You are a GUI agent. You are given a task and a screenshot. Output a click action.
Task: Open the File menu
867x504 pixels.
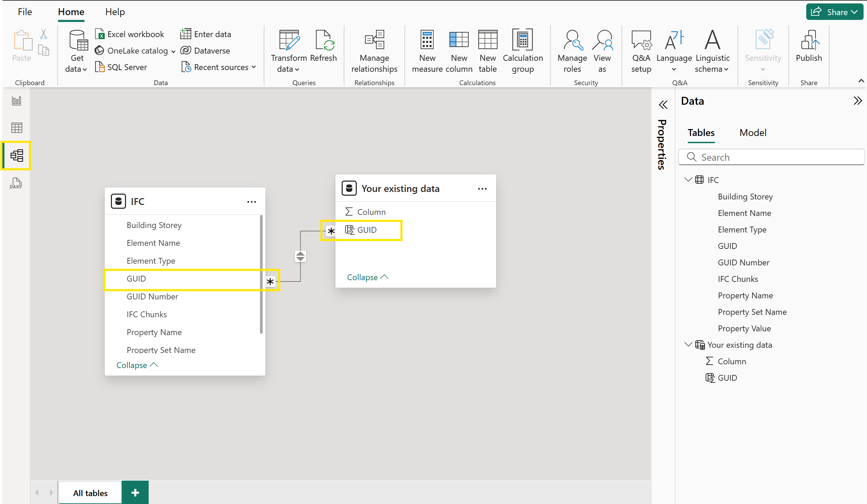click(x=25, y=12)
